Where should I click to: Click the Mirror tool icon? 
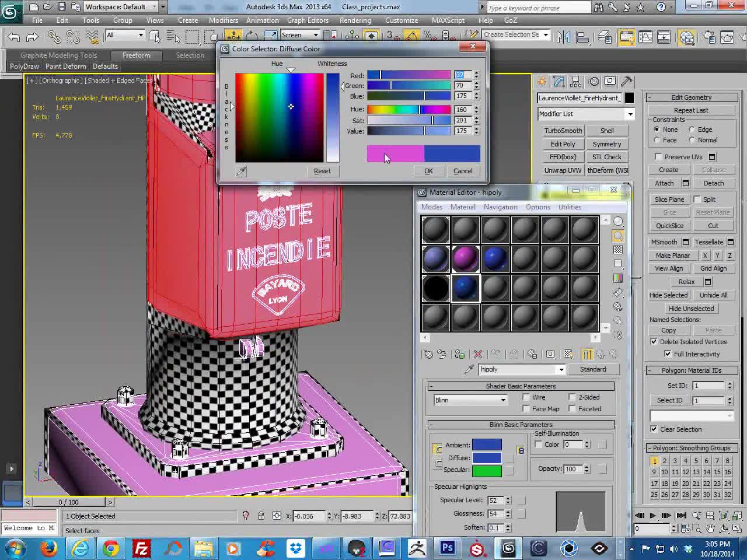(x=563, y=37)
